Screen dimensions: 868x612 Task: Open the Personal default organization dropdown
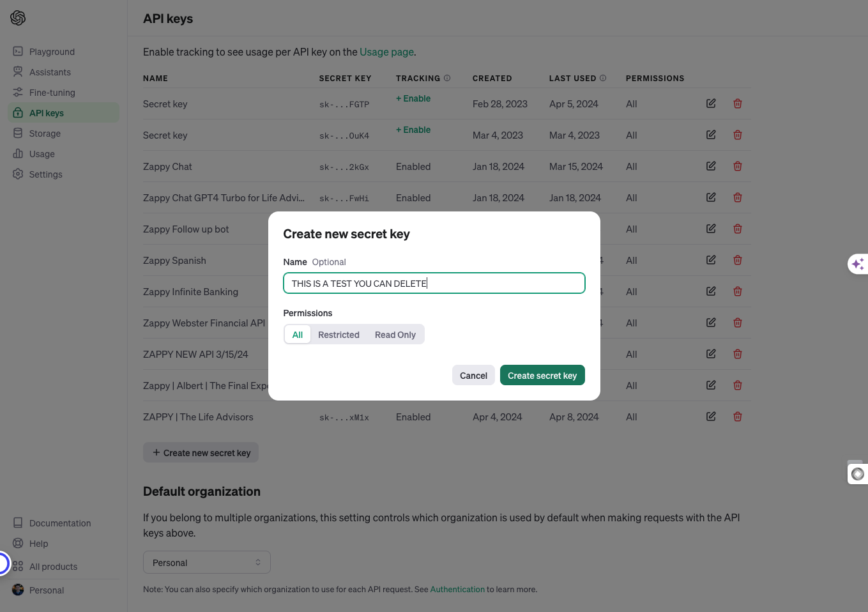[207, 562]
